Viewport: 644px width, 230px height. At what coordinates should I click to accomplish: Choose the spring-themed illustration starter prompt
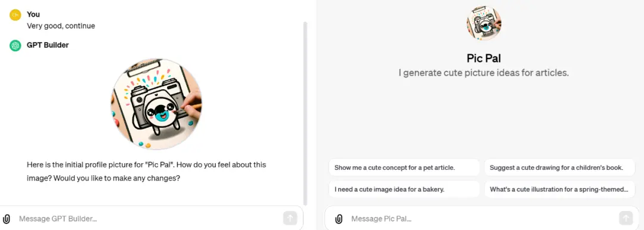[x=560, y=189]
